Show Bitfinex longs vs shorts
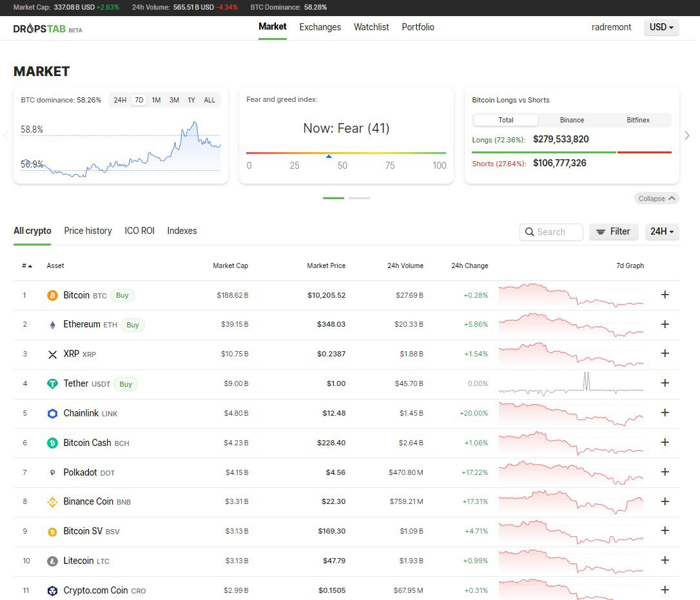The width and height of the screenshot is (700, 600). coord(638,120)
